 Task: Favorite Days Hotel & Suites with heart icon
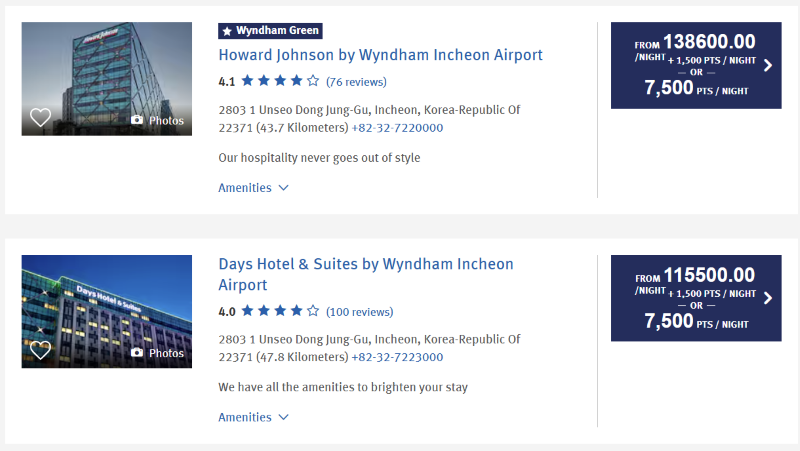coord(40,350)
